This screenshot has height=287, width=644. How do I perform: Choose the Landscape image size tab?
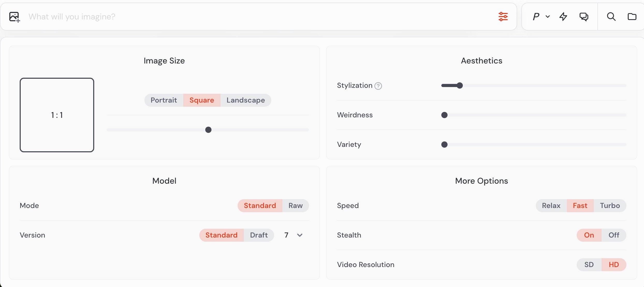pos(246,100)
